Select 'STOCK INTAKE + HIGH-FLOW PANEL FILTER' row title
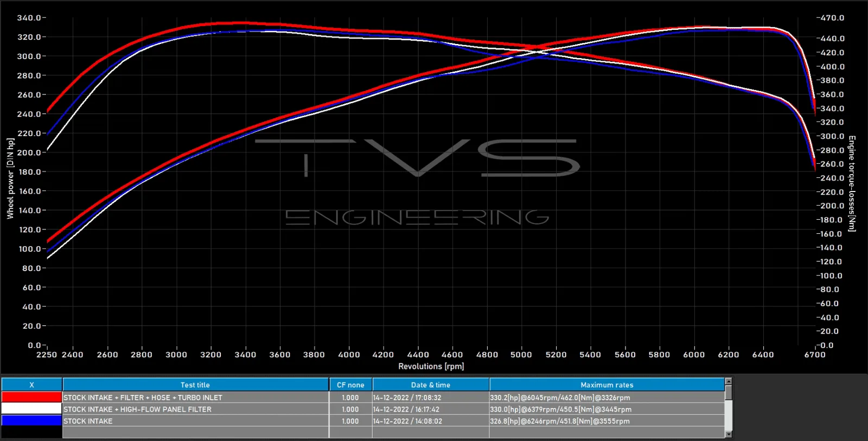868x441 pixels. click(x=137, y=410)
